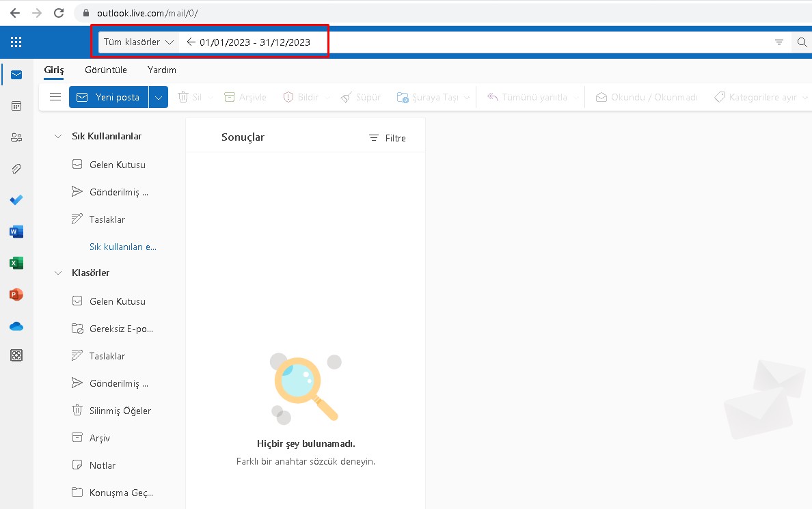
Task: Open the To Do app icon
Action: [16, 200]
